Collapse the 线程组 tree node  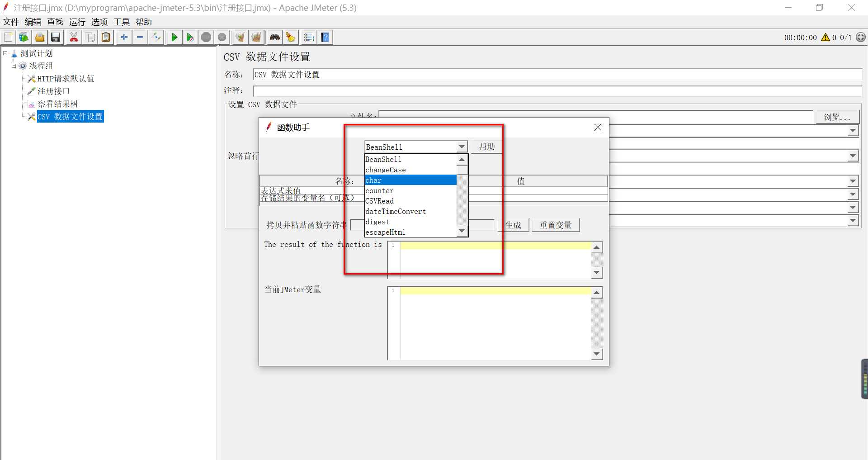(14, 66)
